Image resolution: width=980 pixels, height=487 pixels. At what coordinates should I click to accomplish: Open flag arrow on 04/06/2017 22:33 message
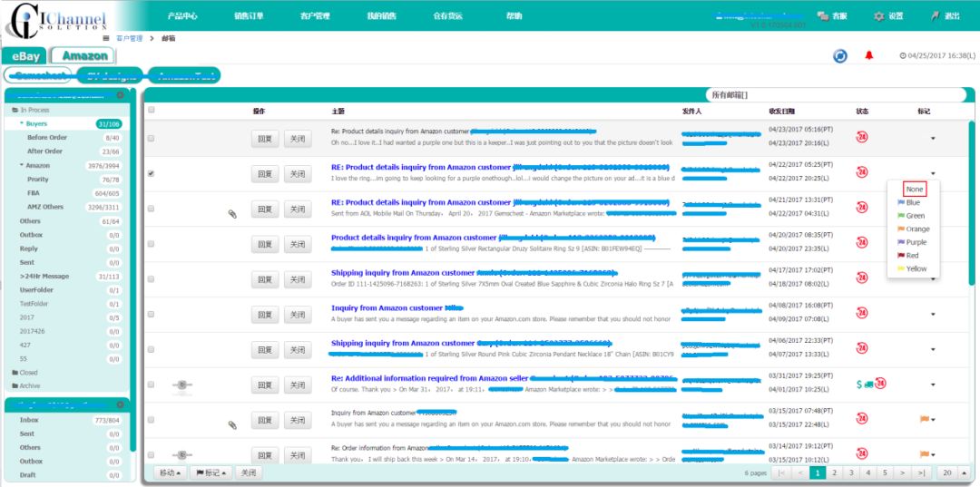click(933, 349)
